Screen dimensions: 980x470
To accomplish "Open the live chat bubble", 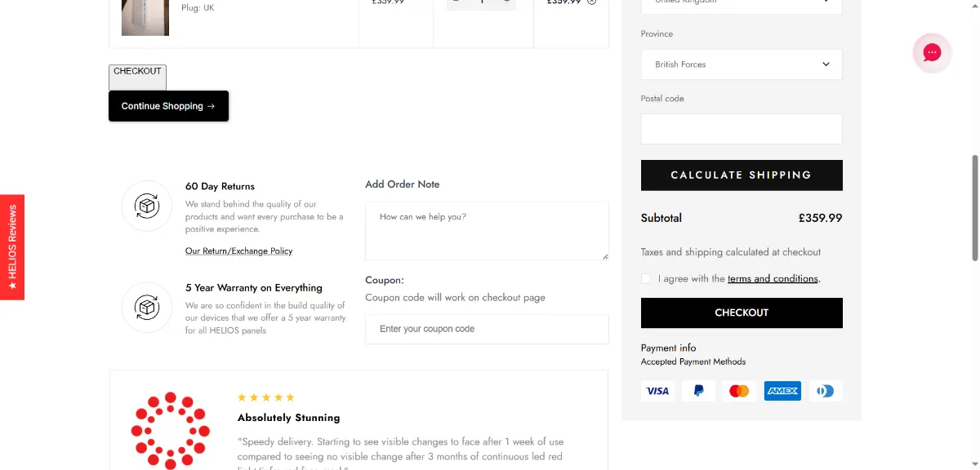I will tap(932, 53).
